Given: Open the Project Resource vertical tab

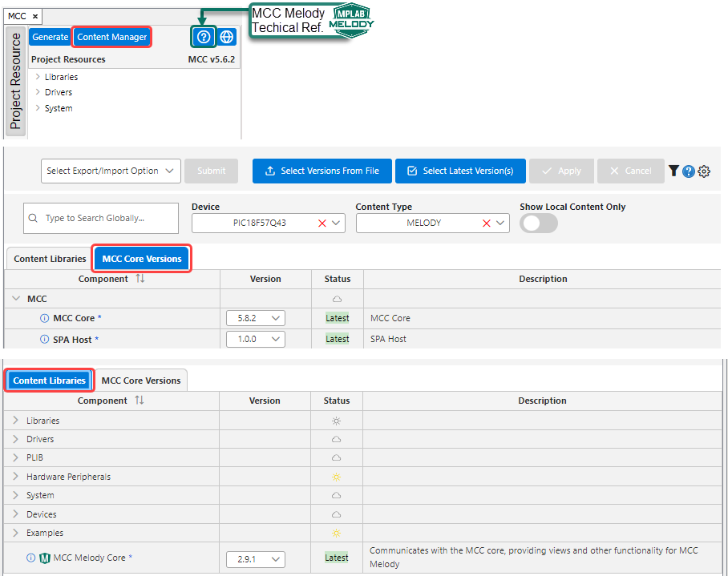Looking at the screenshot, I should click(16, 81).
